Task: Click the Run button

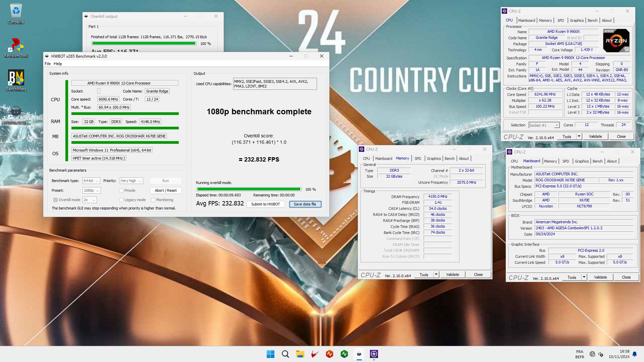Action: point(166,181)
